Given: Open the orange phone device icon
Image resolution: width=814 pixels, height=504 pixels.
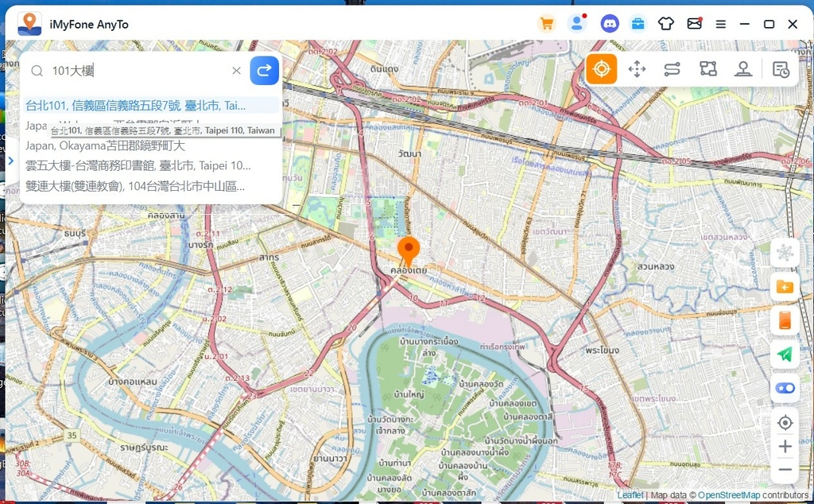Looking at the screenshot, I should (785, 320).
